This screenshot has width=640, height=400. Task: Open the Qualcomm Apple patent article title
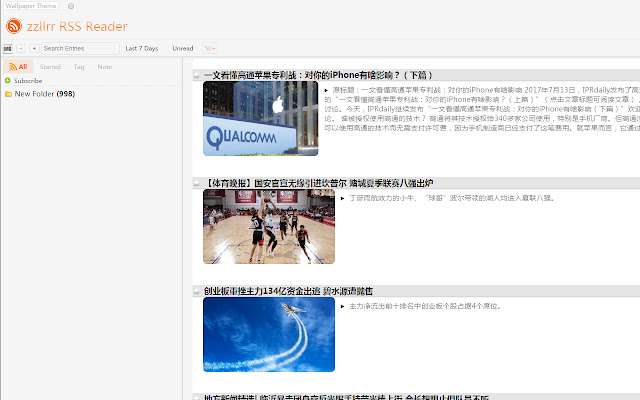(x=318, y=75)
